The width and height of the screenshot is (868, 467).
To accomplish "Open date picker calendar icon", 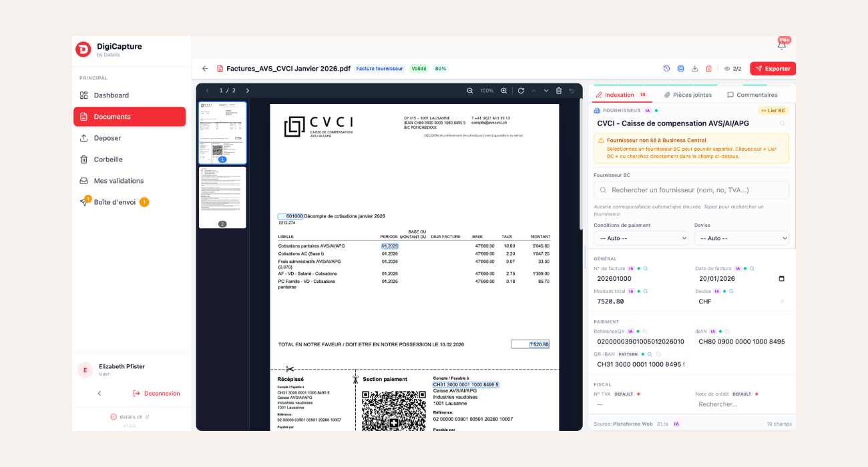I will [x=782, y=279].
